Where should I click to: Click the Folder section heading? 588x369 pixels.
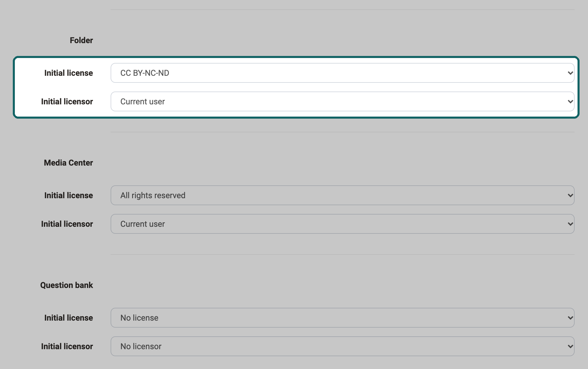[x=81, y=40]
